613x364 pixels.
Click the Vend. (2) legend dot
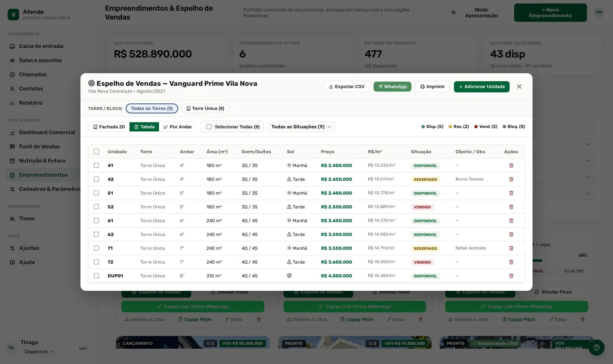coord(476,127)
